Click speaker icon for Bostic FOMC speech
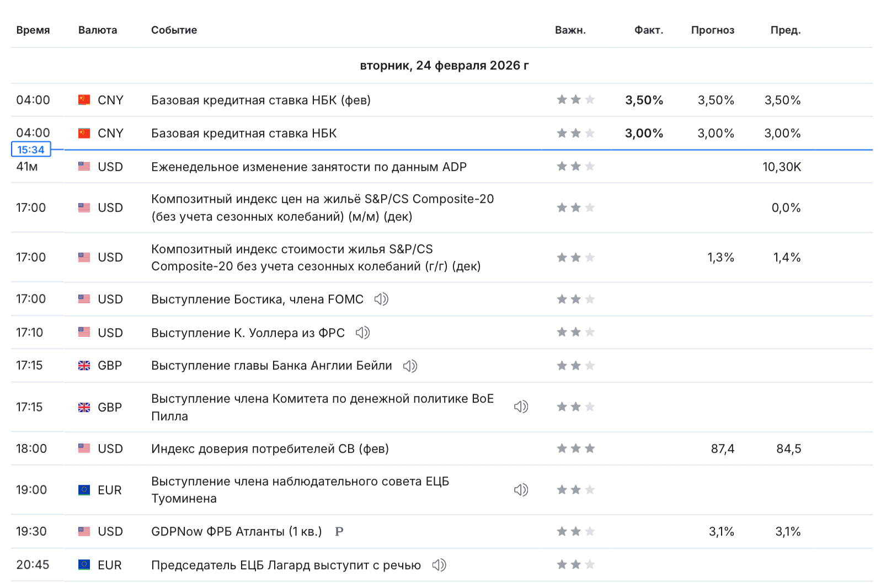This screenshot has width=886, height=588. (x=381, y=299)
